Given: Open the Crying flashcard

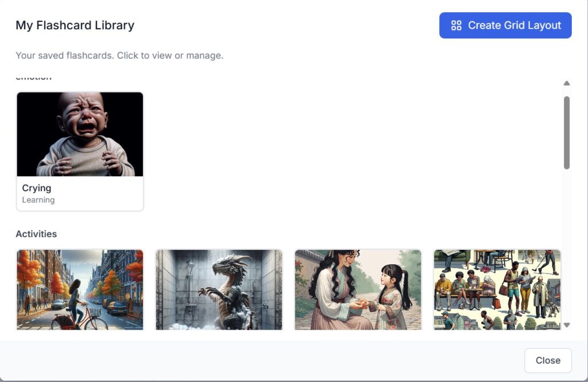Looking at the screenshot, I should [80, 151].
